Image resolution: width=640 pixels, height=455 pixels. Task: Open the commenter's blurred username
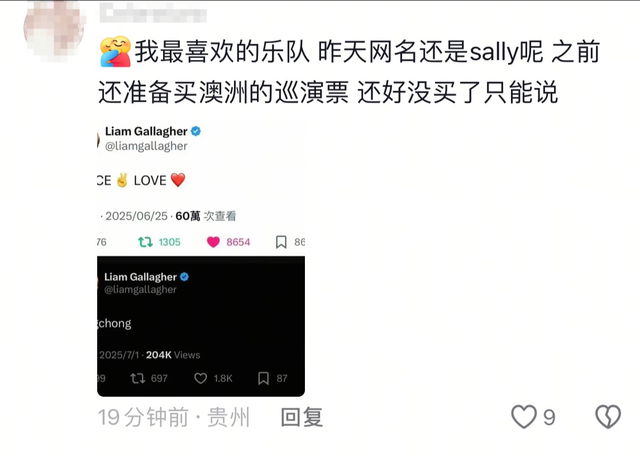click(x=153, y=13)
